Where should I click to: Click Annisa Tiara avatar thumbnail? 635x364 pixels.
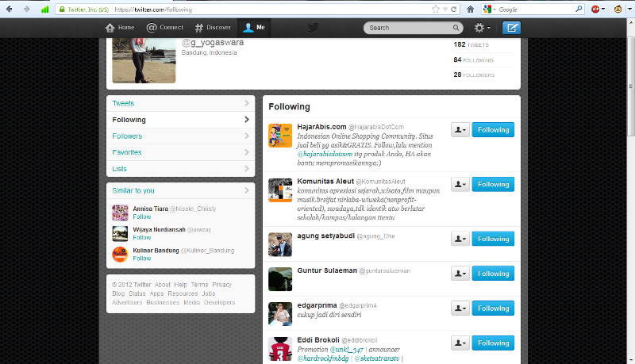pyautogui.click(x=120, y=213)
